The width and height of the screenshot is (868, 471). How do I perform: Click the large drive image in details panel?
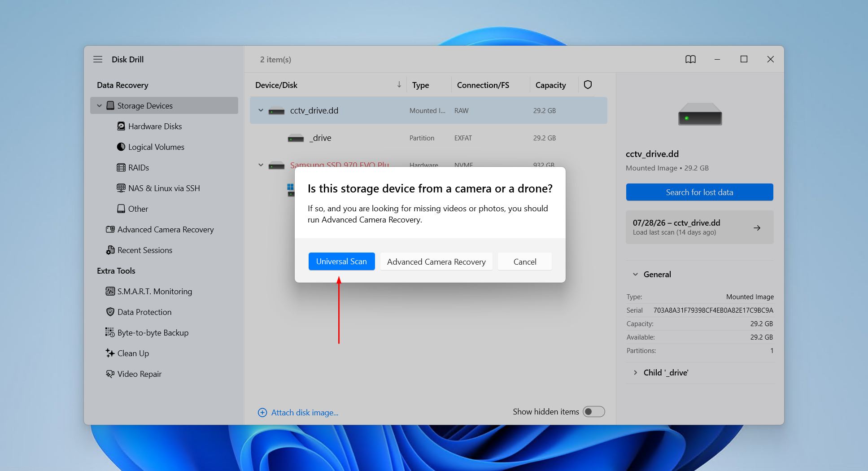700,114
